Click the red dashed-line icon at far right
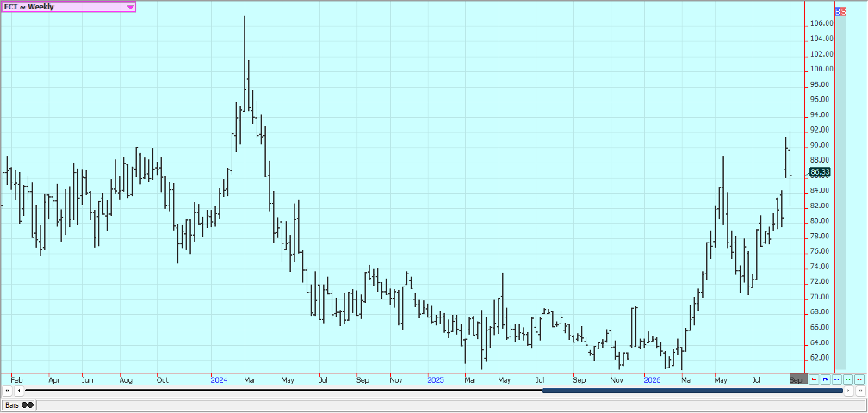This screenshot has height=413, width=868. click(x=858, y=379)
